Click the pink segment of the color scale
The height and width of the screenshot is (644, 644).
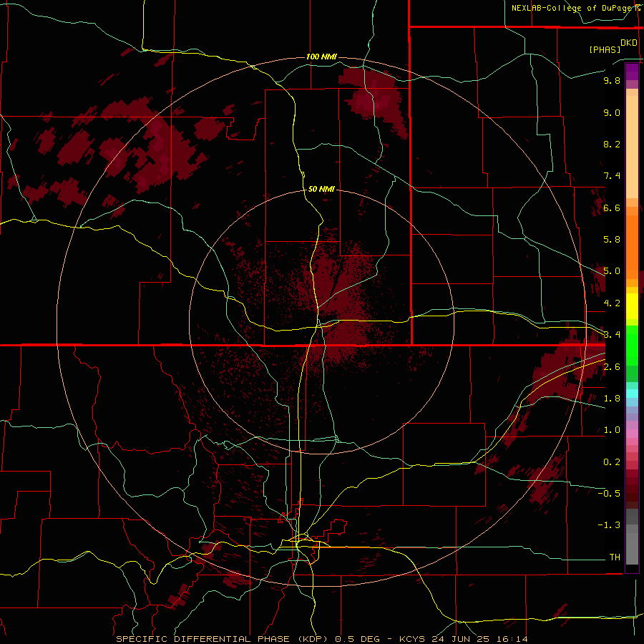[x=632, y=434]
